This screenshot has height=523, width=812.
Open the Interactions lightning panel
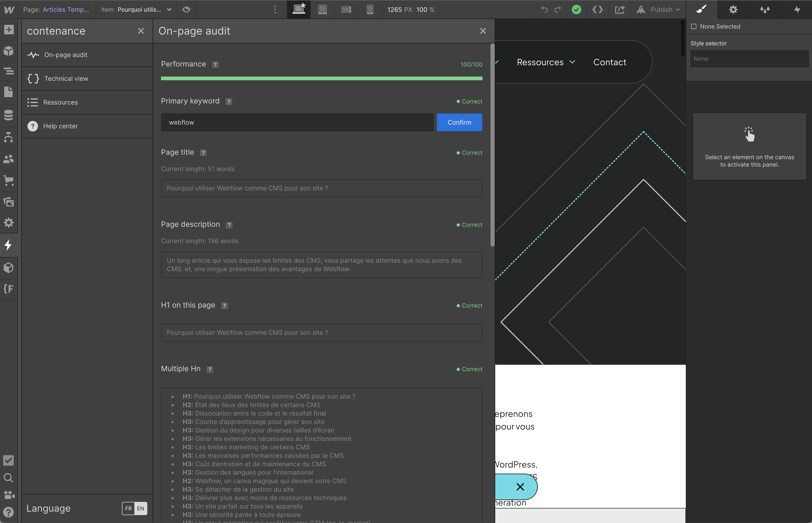(797, 10)
